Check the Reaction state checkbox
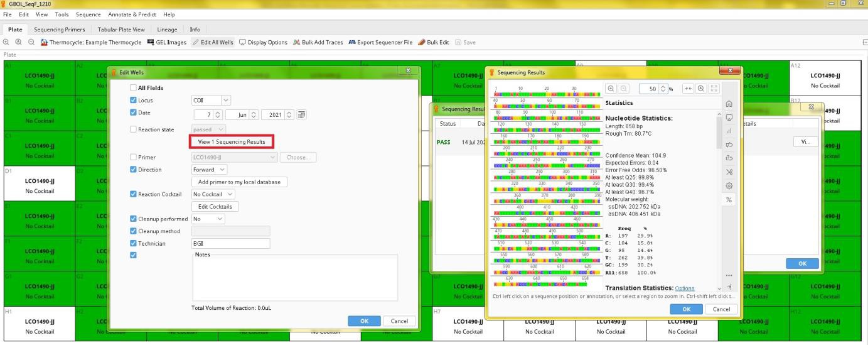 click(133, 129)
